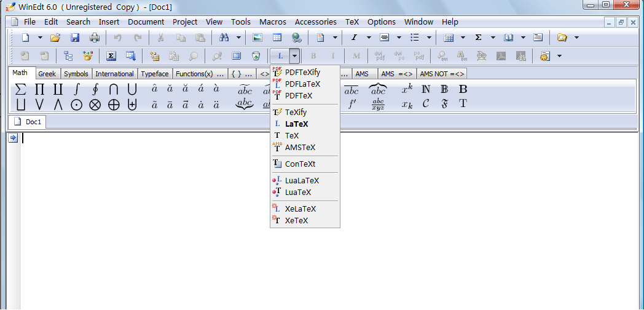Click the printer icon
Screen dimensions: 644x310
coord(95,38)
